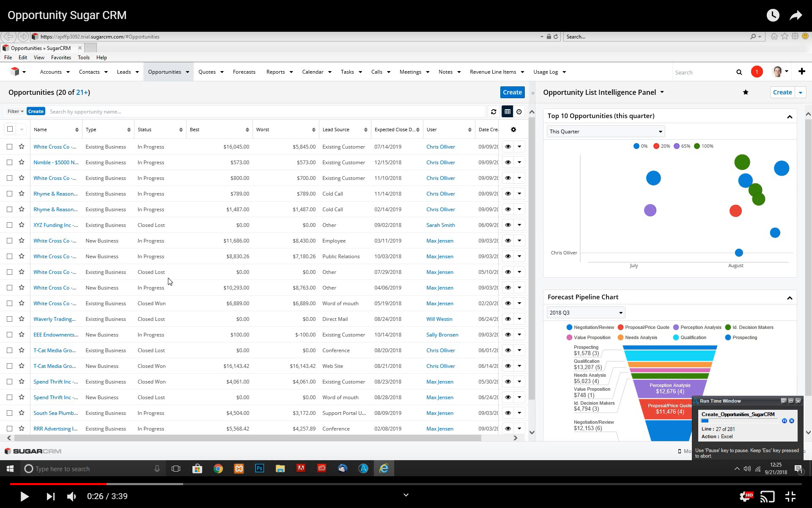
Task: Open the Reports module tab
Action: [x=275, y=72]
